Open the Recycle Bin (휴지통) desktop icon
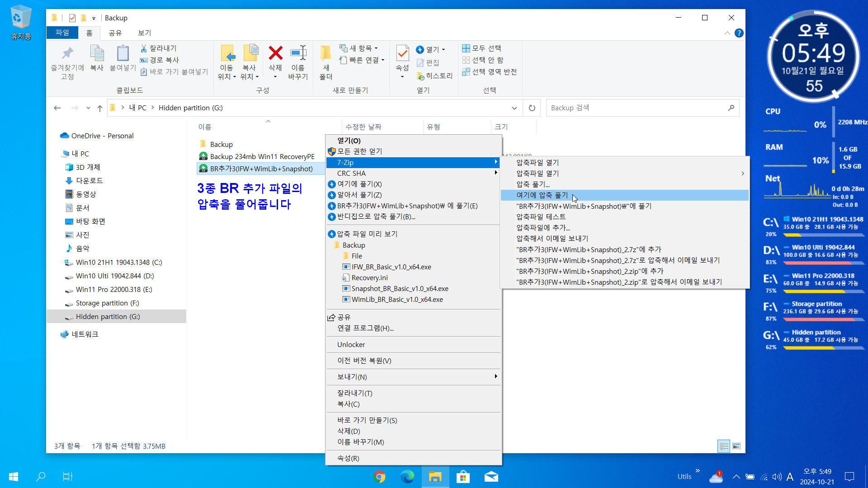 [x=21, y=23]
